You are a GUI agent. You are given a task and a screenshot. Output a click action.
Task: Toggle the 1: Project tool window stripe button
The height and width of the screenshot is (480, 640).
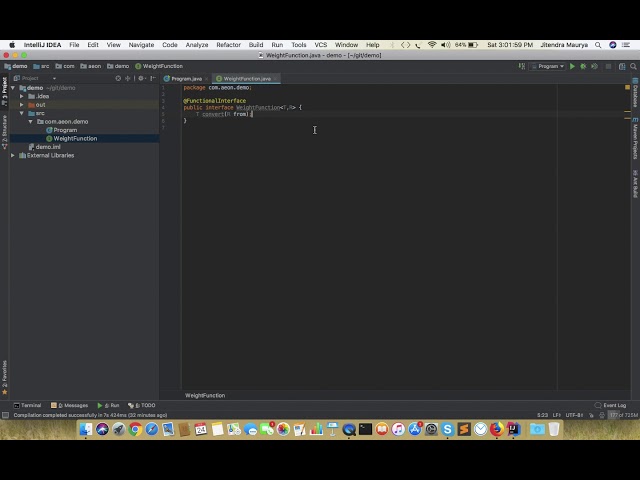[x=4, y=92]
